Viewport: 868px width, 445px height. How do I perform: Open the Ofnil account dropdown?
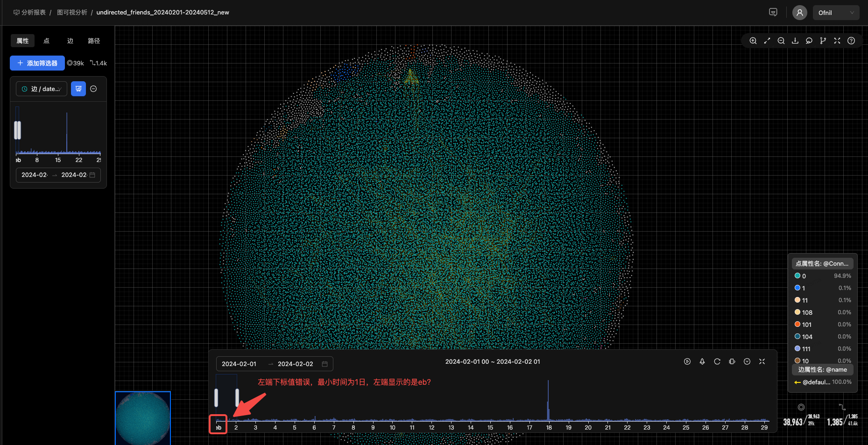836,13
